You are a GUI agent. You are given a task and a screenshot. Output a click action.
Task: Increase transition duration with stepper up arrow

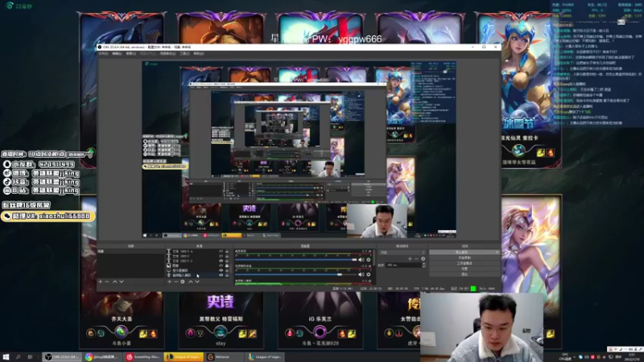(424, 264)
